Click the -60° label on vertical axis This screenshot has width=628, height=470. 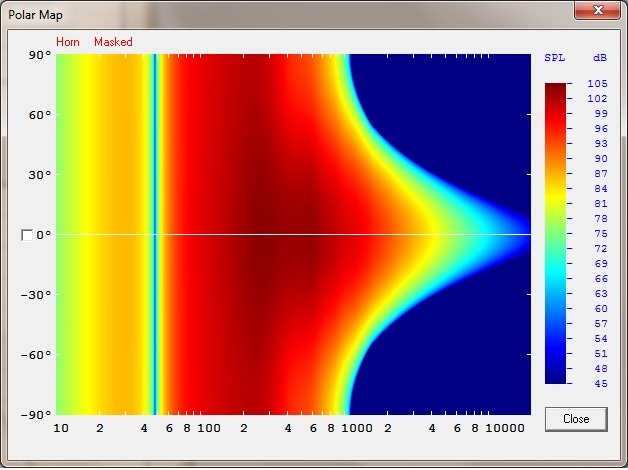click(36, 355)
